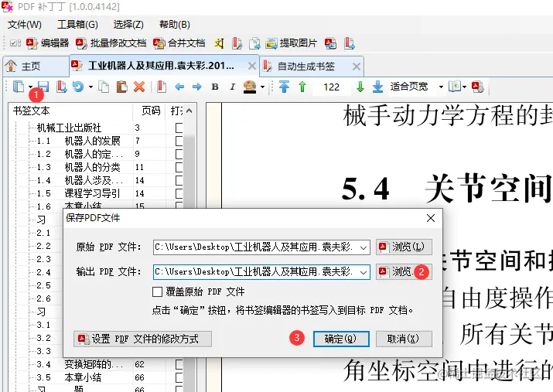The height and width of the screenshot is (392, 553).
Task: Click 设置 PDF 文件的修改方式 button
Action: [x=142, y=339]
